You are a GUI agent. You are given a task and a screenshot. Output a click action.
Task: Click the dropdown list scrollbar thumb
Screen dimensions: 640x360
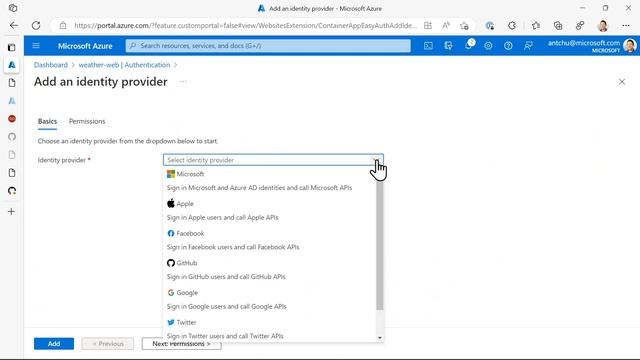(380, 245)
